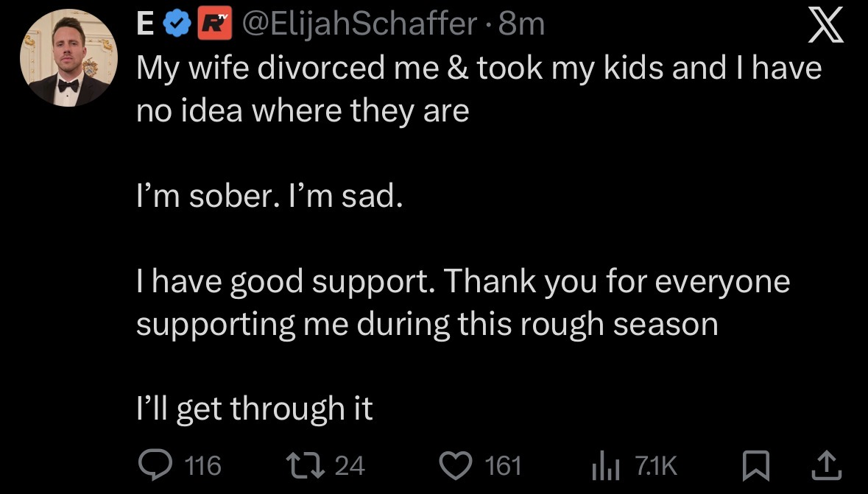The height and width of the screenshot is (494, 868).
Task: Click the 24 reposts count
Action: click(x=350, y=465)
